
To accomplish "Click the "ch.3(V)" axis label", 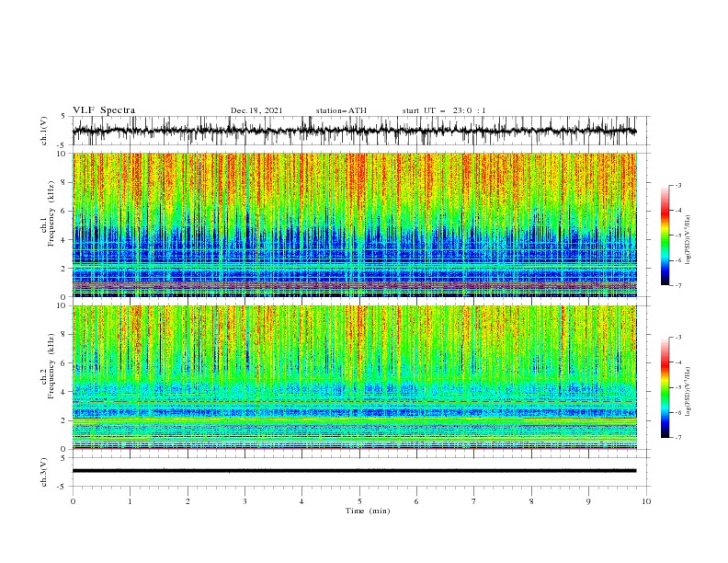I will 44,472.
